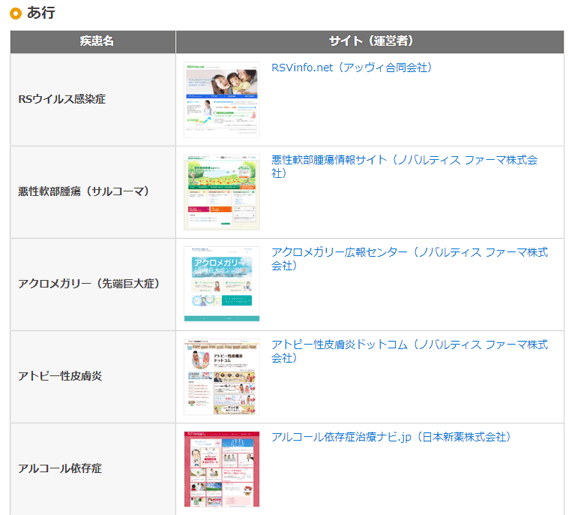This screenshot has height=515, width=575.
Task: Click the アトピー性皮膚炎 site thumbnail
Action: 221,377
